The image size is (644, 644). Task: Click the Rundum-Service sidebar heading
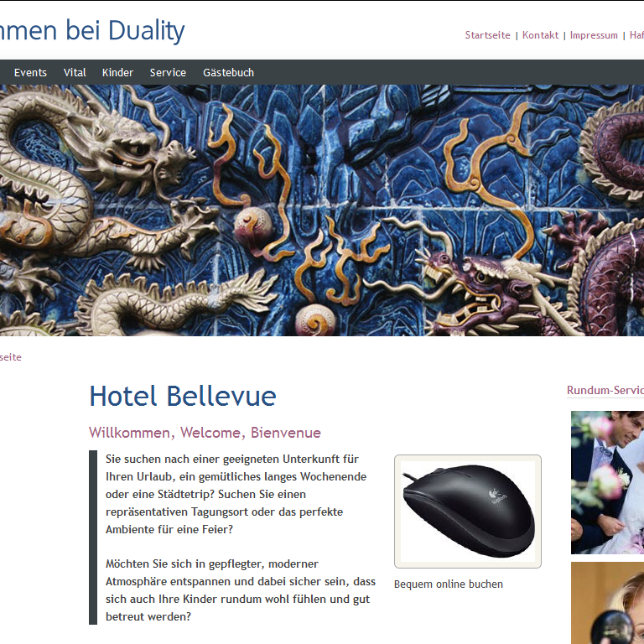click(605, 390)
